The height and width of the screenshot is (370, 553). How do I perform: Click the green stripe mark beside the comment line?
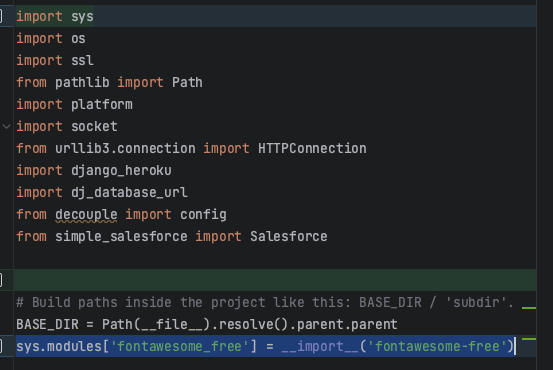(529, 308)
